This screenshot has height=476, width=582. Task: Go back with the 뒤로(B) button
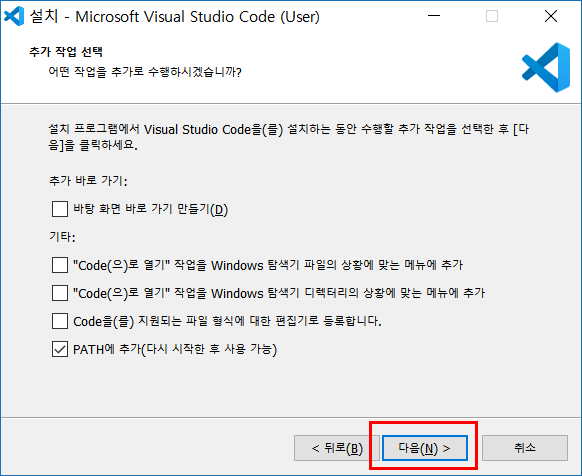coord(337,448)
